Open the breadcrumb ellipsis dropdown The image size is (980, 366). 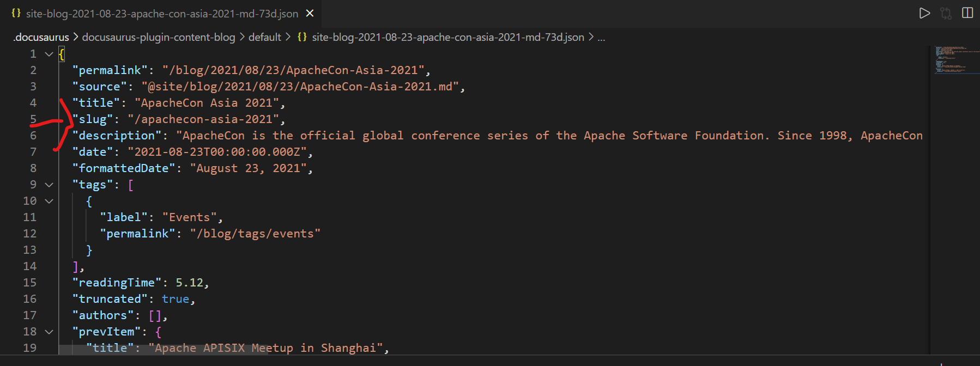pyautogui.click(x=601, y=36)
